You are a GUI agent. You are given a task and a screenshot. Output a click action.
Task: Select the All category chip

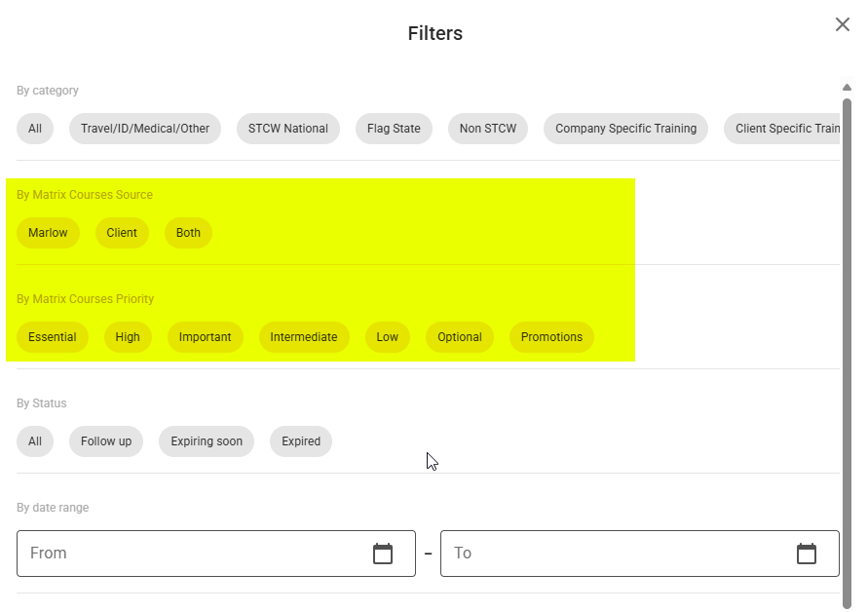(x=35, y=129)
